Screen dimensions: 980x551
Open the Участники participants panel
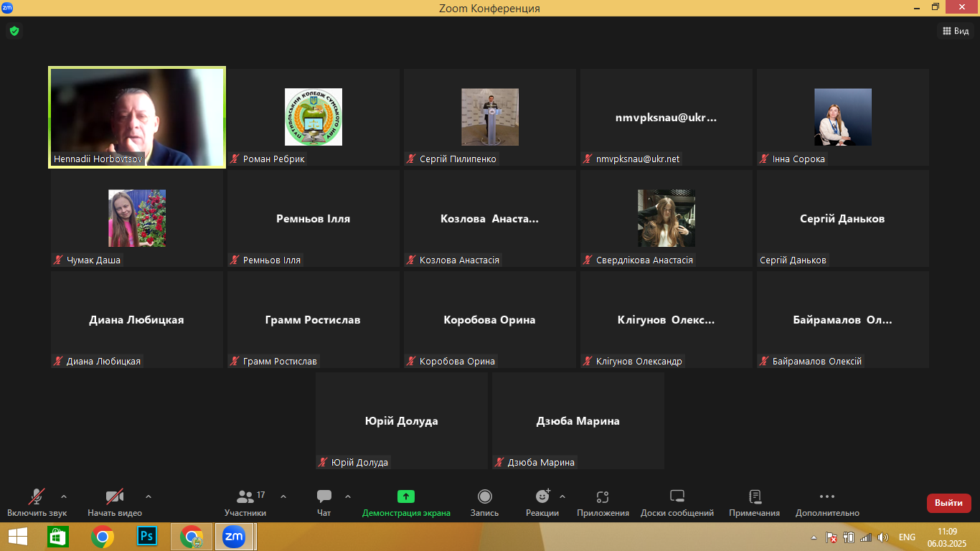click(245, 502)
